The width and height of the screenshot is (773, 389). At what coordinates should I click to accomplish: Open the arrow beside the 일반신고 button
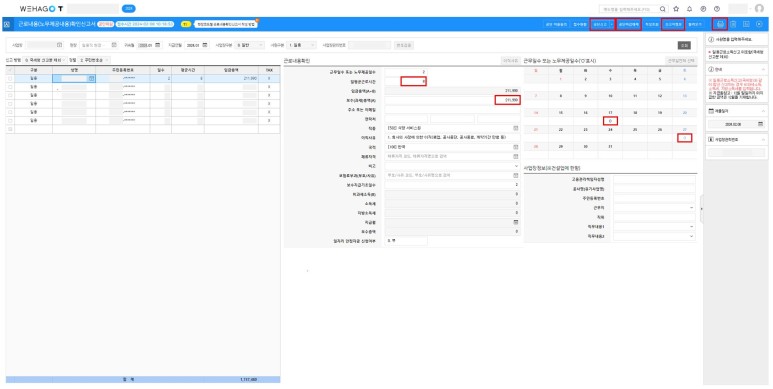coord(612,24)
